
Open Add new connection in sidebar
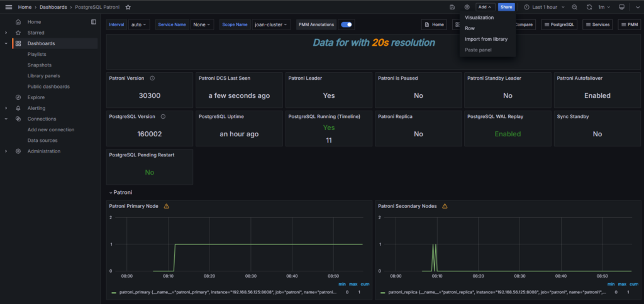click(51, 129)
